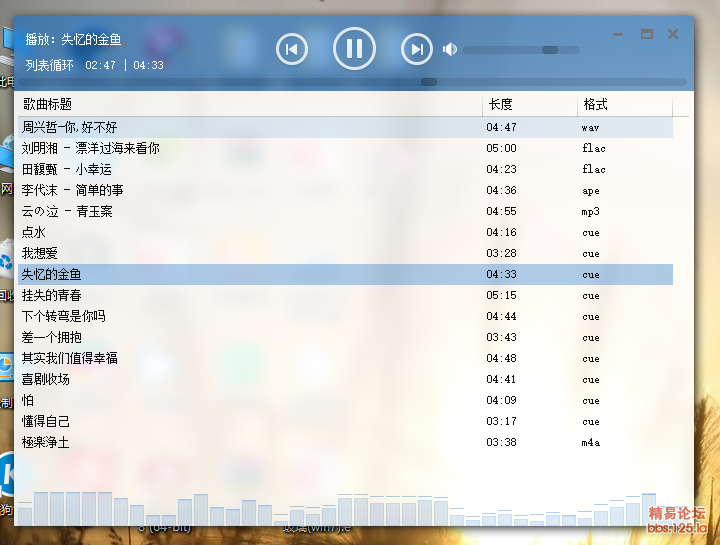The image size is (720, 545).
Task: Sort by 格式 column header
Action: 625,104
